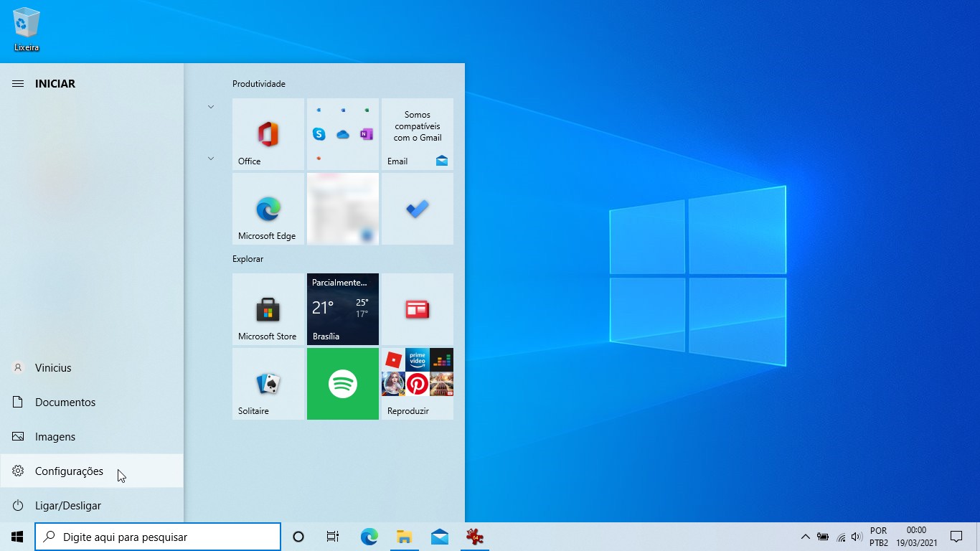Launch the Microsoft Store tile

(x=268, y=309)
